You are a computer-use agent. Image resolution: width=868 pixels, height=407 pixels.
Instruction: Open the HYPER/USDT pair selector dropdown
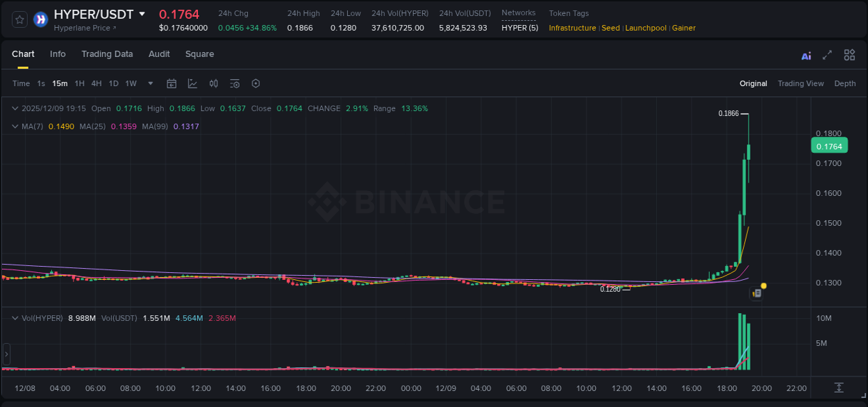pos(143,14)
